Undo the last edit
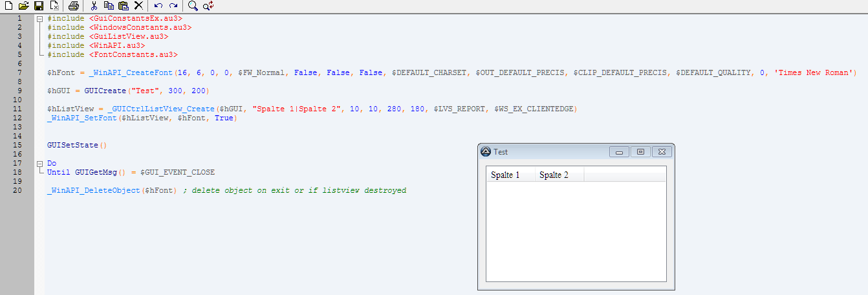 [x=158, y=6]
